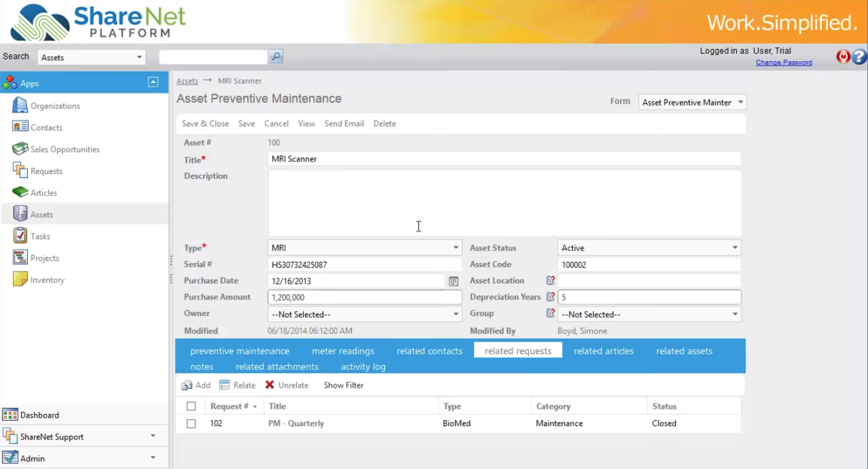Click the Asset Location edit icon

coord(549,280)
